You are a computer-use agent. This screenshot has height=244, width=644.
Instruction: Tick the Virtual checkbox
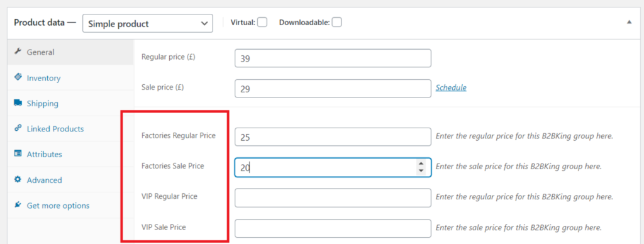click(x=262, y=22)
